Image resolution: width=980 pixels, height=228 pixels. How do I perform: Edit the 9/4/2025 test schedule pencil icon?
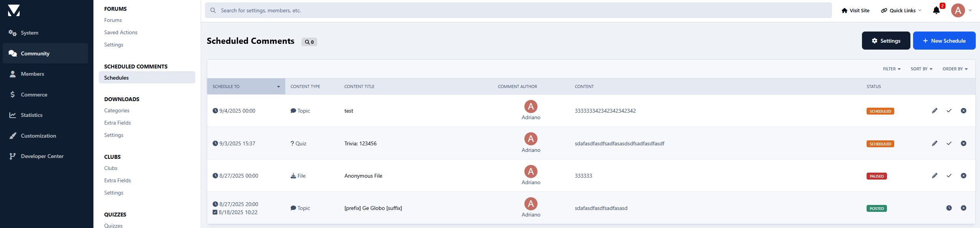935,111
